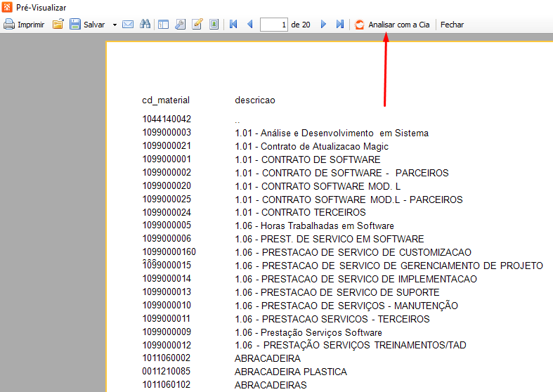553x392 pixels.
Task: Send report by email envelope icon
Action: 128,25
